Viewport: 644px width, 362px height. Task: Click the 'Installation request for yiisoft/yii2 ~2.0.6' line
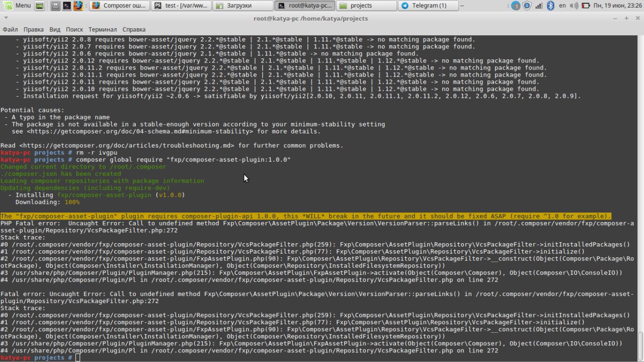click(x=298, y=96)
